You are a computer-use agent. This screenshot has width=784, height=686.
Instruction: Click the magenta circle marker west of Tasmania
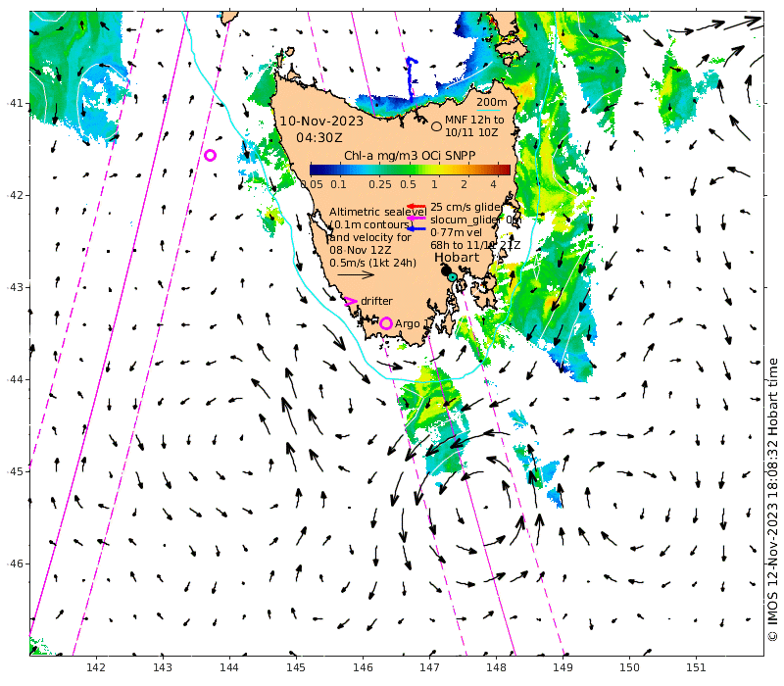click(x=210, y=156)
